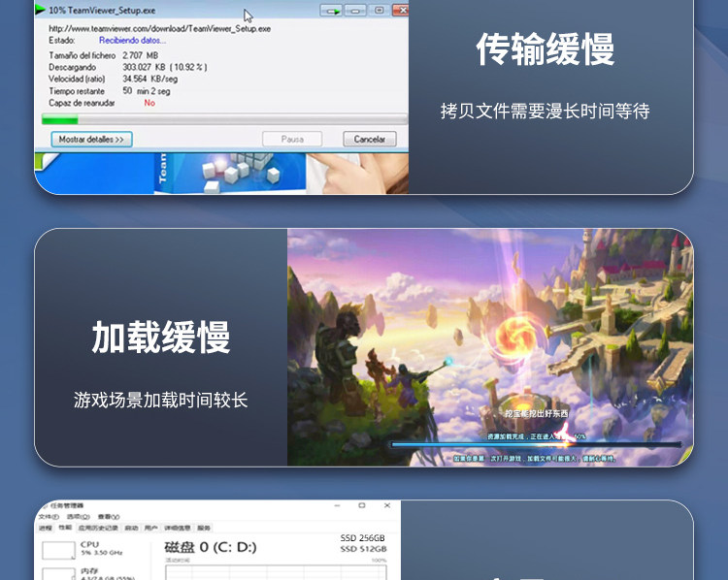The image size is (728, 580).
Task: Minimize the 任务管理器 window
Action: click(338, 505)
